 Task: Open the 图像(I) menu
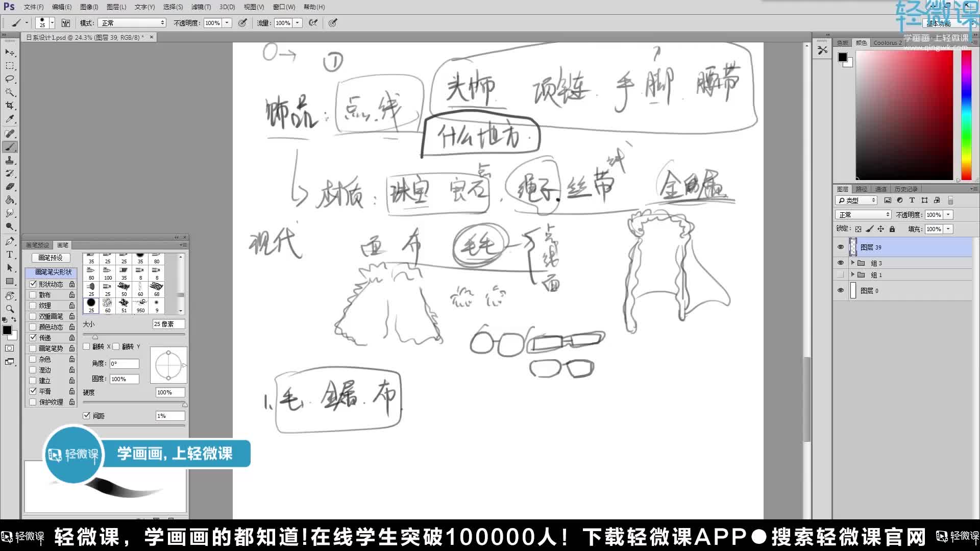[89, 7]
